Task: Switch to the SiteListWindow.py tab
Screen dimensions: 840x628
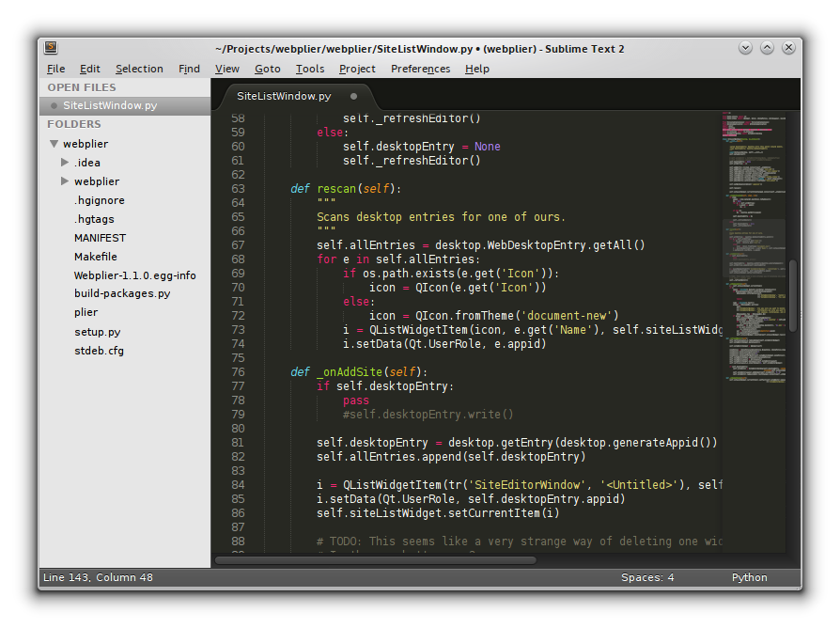Action: point(284,96)
